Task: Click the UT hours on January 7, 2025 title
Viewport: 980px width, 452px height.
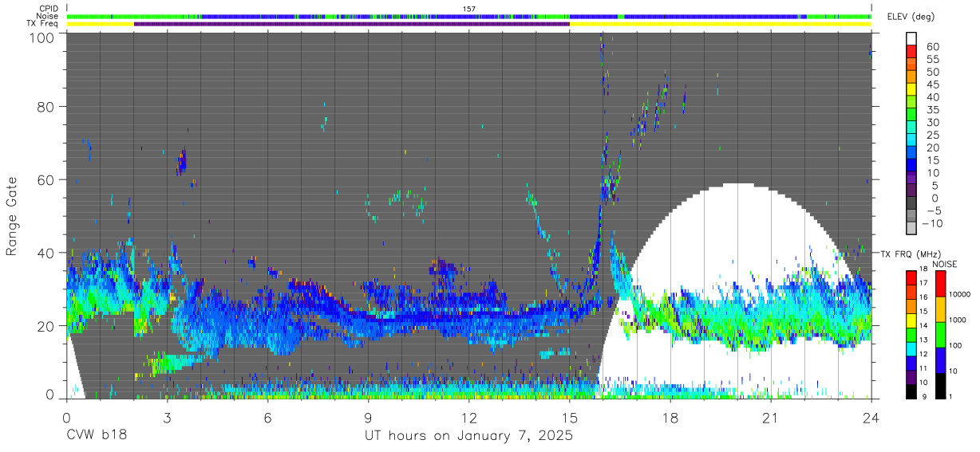Action: coord(468,436)
